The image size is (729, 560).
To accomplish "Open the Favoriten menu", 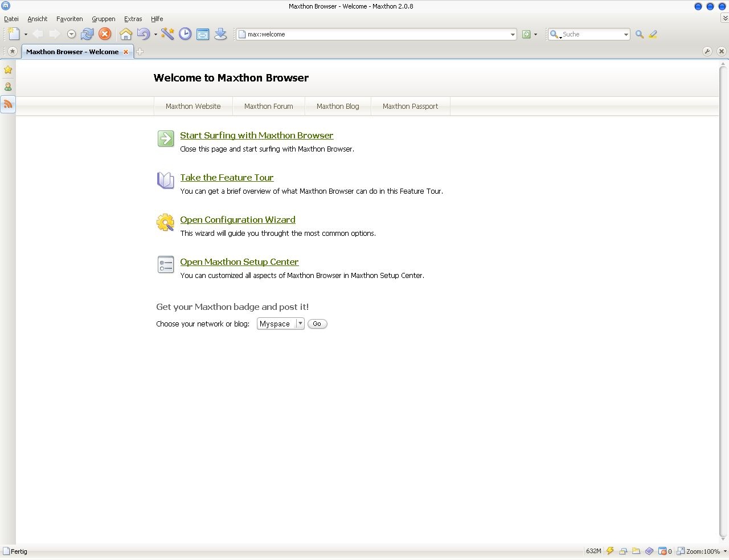I will [x=69, y=19].
